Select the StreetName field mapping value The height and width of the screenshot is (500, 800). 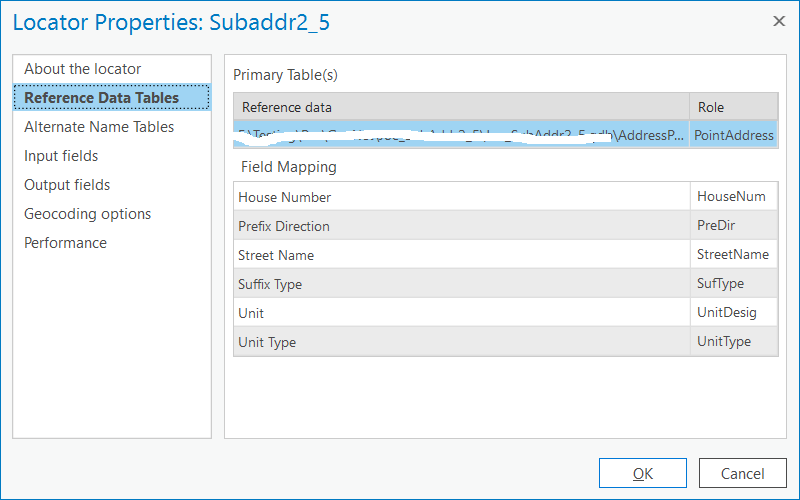click(x=733, y=255)
